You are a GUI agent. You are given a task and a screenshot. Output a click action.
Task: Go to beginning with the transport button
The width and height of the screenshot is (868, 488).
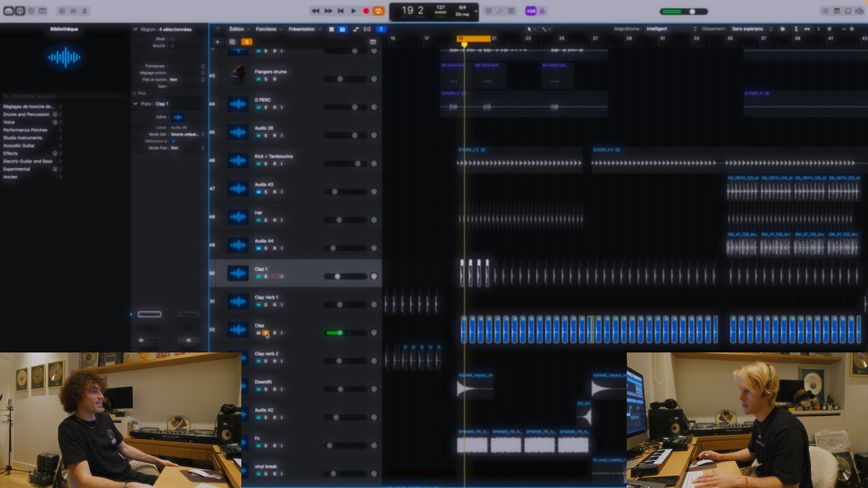tap(340, 11)
